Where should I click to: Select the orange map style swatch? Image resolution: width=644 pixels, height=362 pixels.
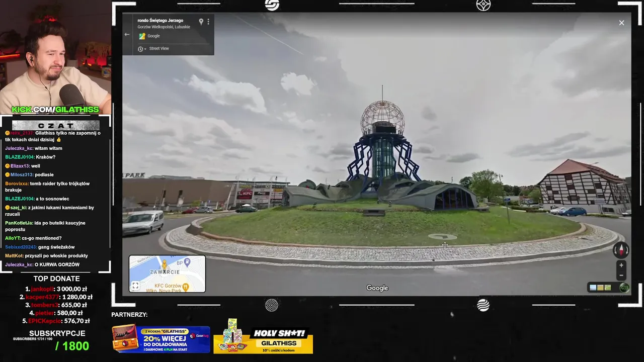pyautogui.click(x=600, y=288)
